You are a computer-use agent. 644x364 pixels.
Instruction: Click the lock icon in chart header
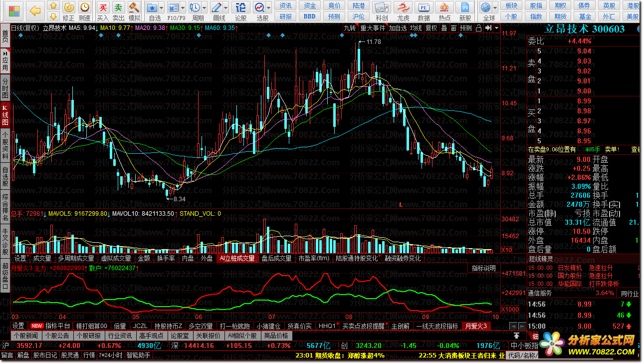pos(479,28)
